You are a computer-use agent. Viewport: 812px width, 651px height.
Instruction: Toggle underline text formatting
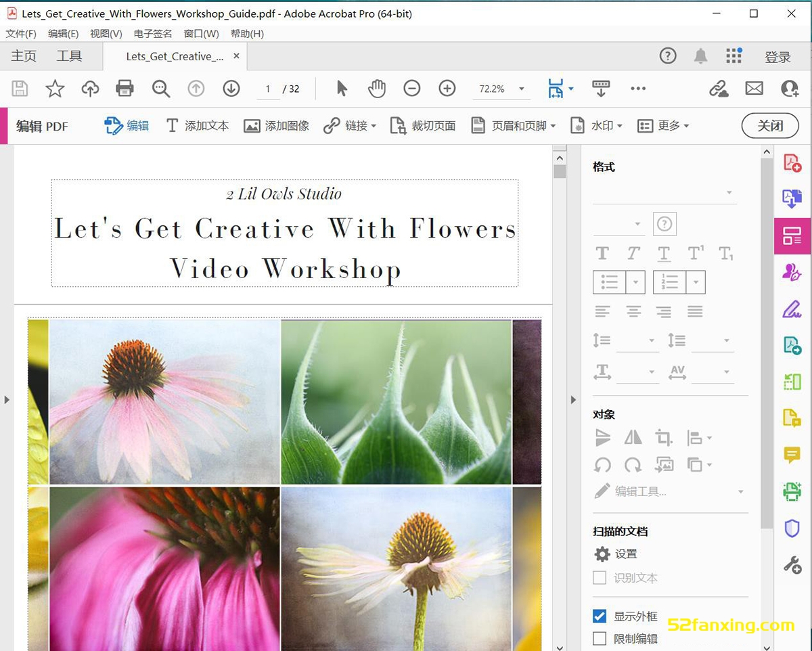pyautogui.click(x=664, y=253)
